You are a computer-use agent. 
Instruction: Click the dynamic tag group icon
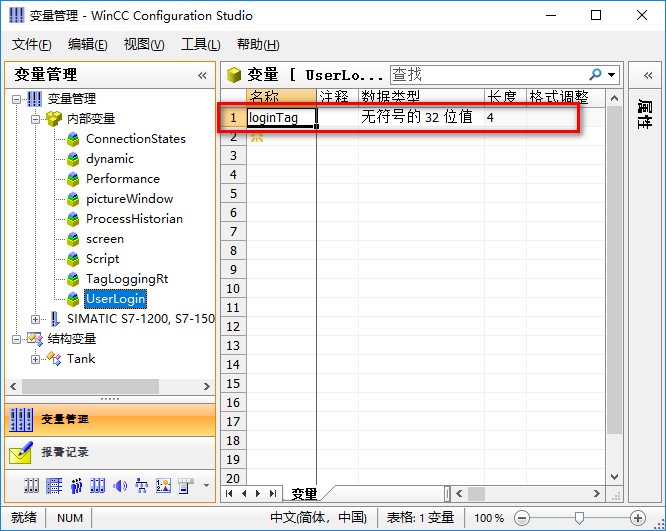pyautogui.click(x=73, y=159)
